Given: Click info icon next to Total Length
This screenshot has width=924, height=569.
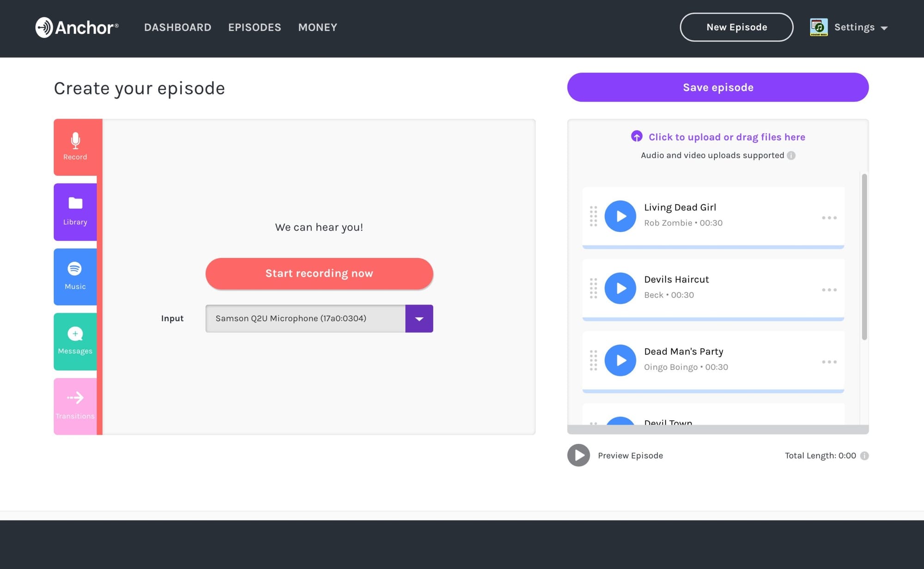Looking at the screenshot, I should tap(864, 456).
